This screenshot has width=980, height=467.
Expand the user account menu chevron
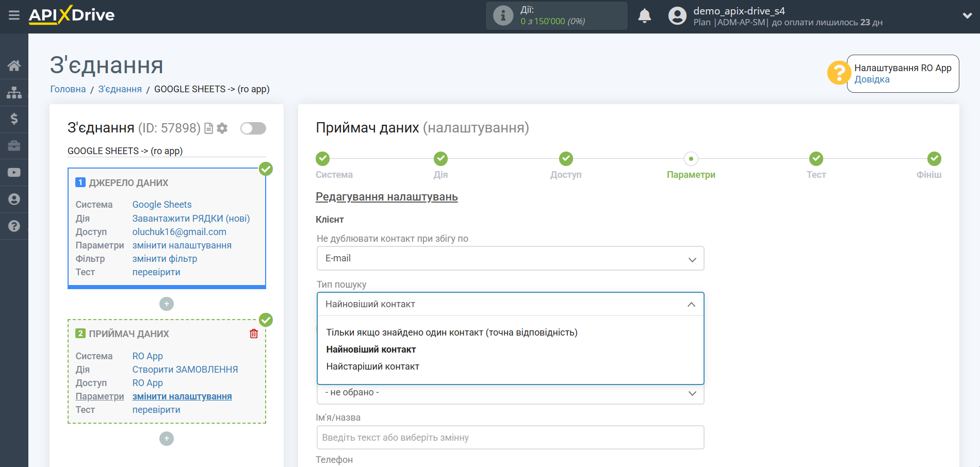tap(967, 16)
